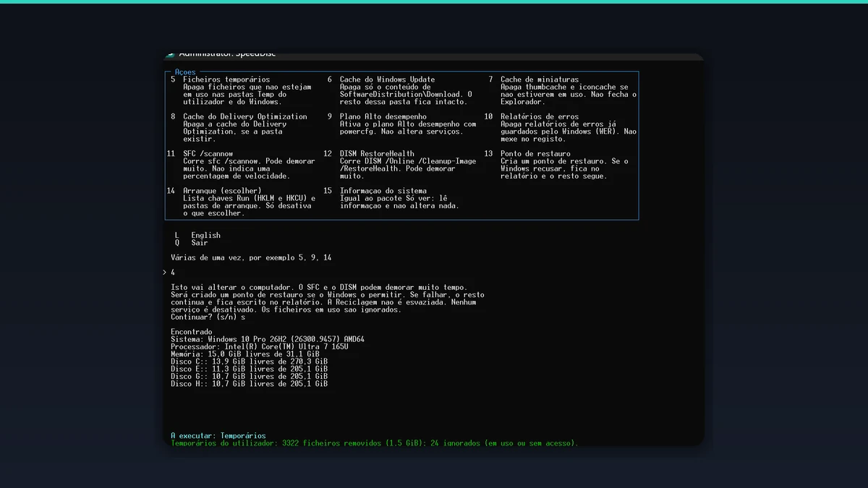Select the 'Relatórios de erros' action title
The height and width of the screenshot is (488, 868).
(x=540, y=116)
